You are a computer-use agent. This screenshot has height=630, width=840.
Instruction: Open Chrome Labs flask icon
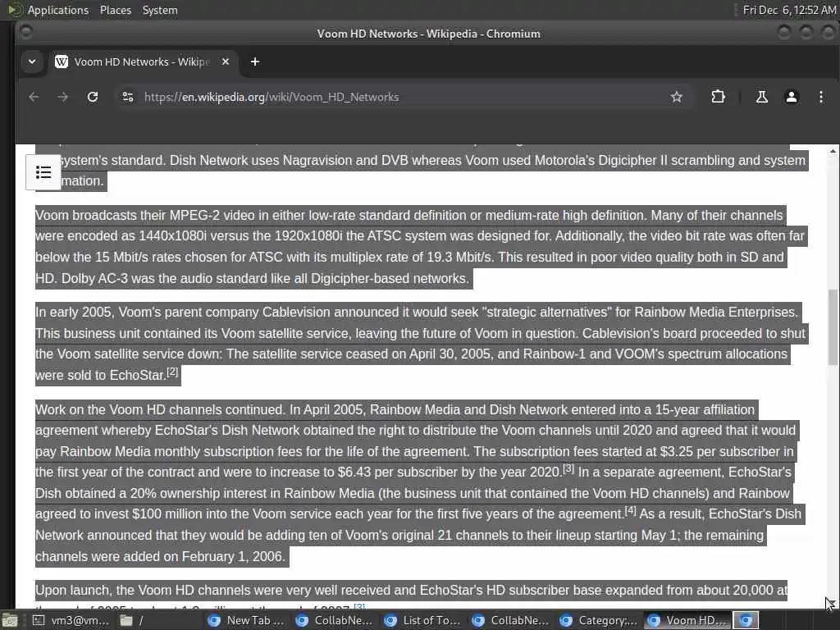762,97
